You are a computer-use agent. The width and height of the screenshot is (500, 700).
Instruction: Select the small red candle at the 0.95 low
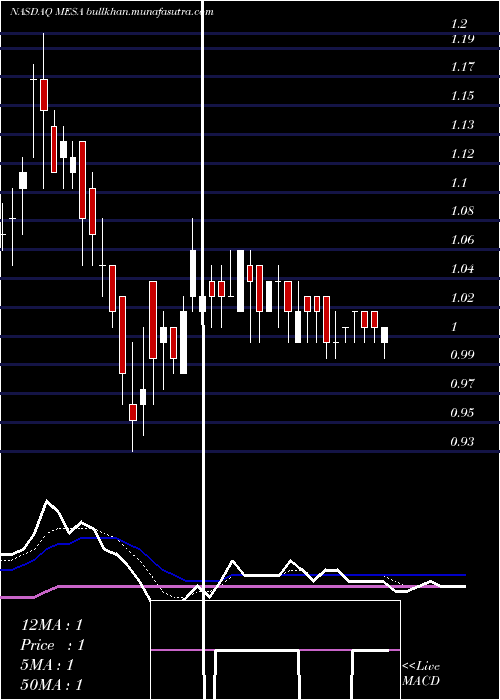[x=133, y=412]
